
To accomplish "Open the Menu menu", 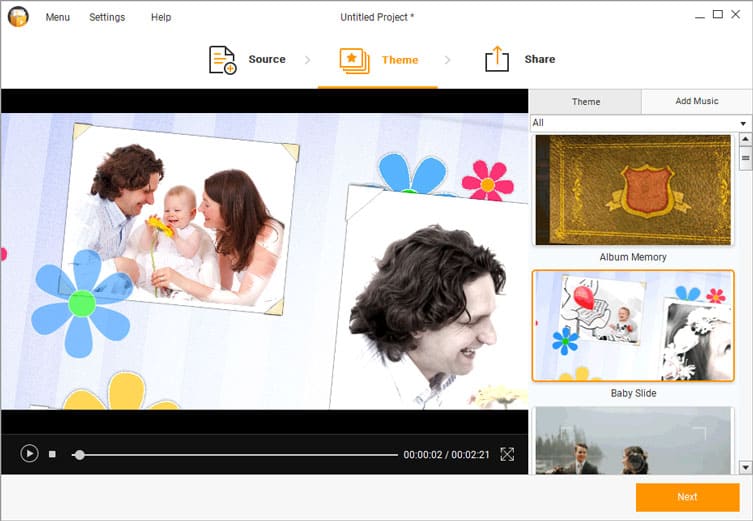I will click(x=58, y=17).
